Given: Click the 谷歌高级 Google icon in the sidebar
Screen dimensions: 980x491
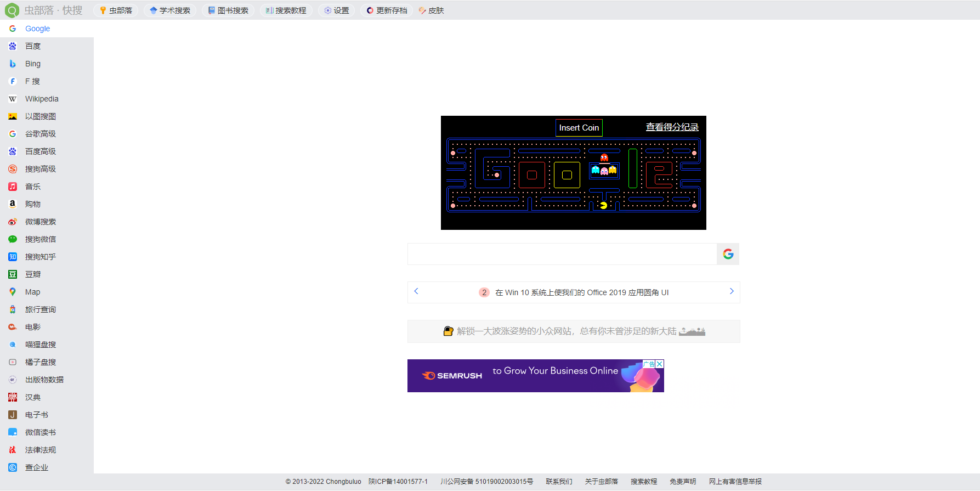Looking at the screenshot, I should click(13, 134).
